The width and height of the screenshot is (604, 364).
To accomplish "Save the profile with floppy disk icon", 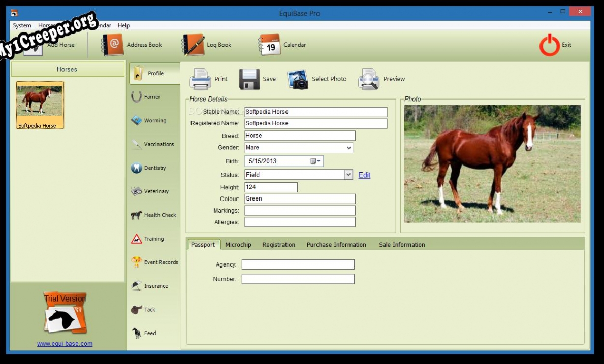I will 249,79.
